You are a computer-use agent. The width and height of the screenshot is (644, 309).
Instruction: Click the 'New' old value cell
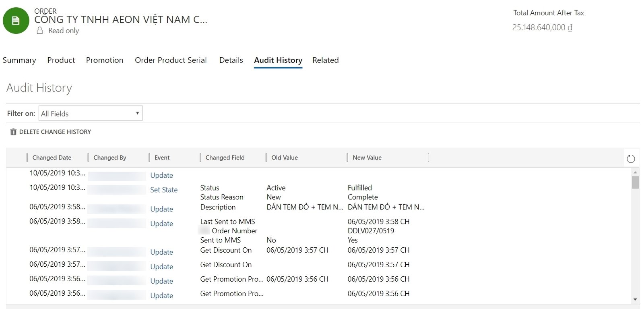[274, 197]
